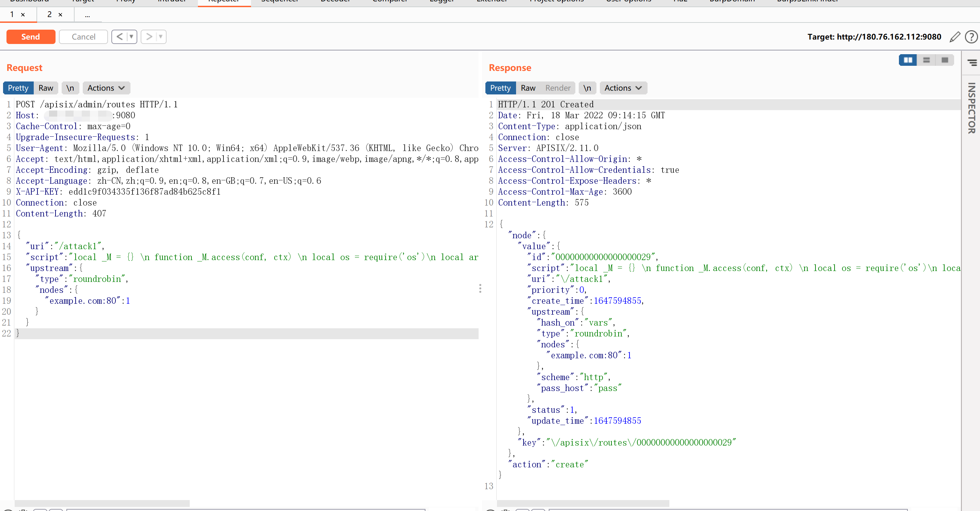Click Content-Type: application/json in response
This screenshot has height=511, width=980.
(570, 126)
